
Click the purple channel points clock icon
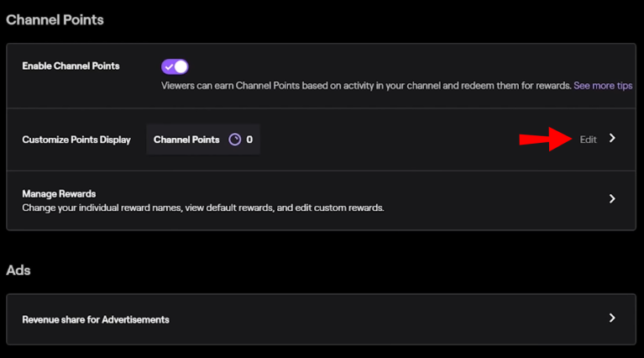coord(235,140)
